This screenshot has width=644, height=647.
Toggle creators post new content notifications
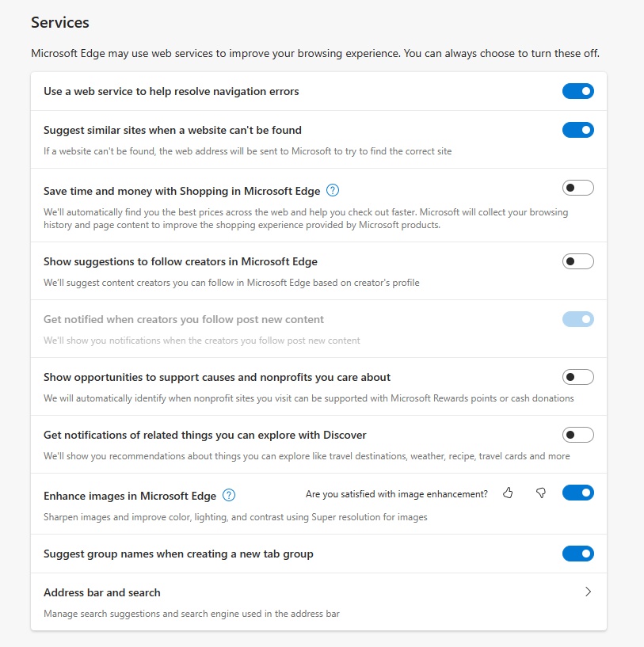[x=578, y=319]
